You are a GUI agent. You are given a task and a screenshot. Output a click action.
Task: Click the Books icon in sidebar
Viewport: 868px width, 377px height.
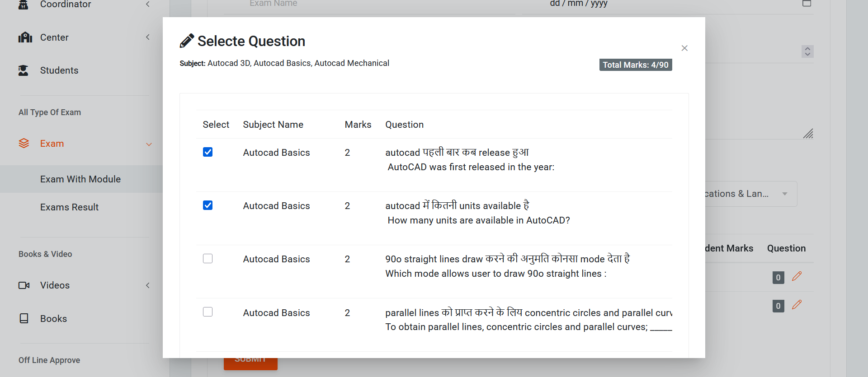[x=24, y=319]
